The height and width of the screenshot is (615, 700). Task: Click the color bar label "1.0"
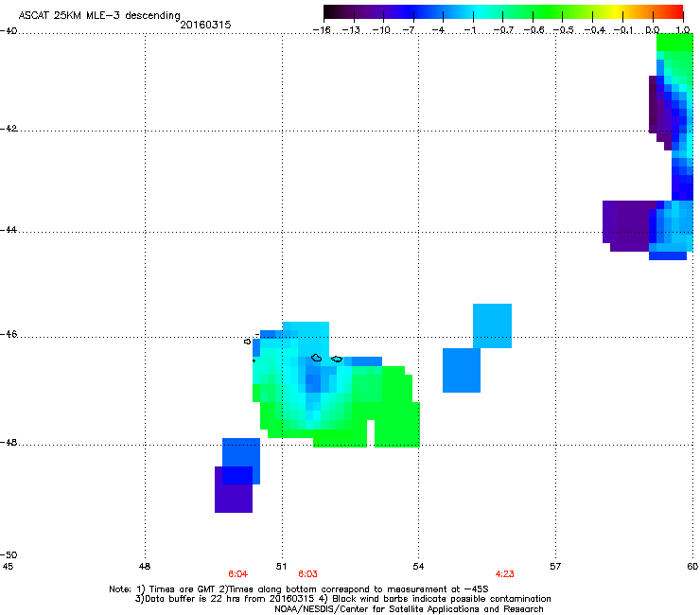tap(683, 30)
